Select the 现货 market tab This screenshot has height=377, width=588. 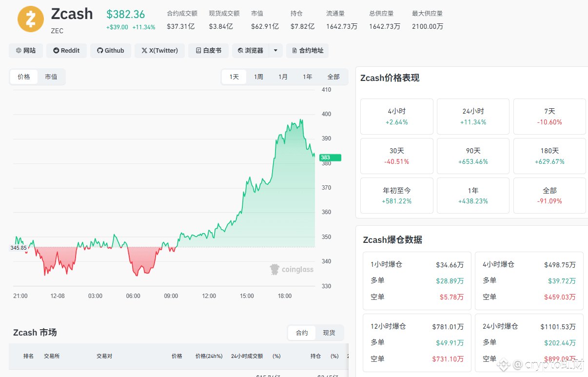[329, 333]
